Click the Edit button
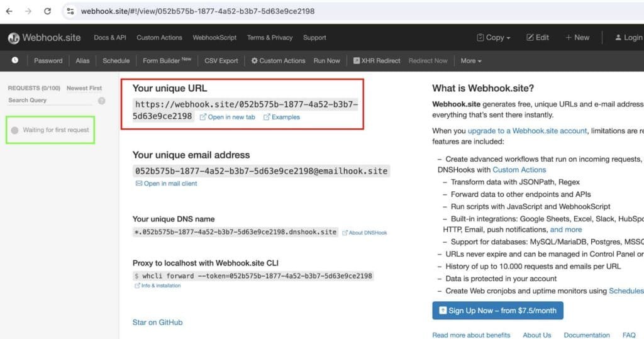The height and width of the screenshot is (339, 644). coord(538,37)
